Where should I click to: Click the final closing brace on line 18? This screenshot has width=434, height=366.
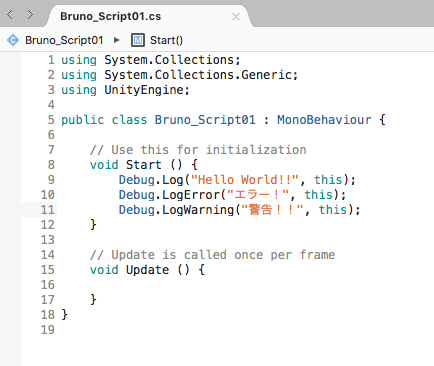coord(65,315)
